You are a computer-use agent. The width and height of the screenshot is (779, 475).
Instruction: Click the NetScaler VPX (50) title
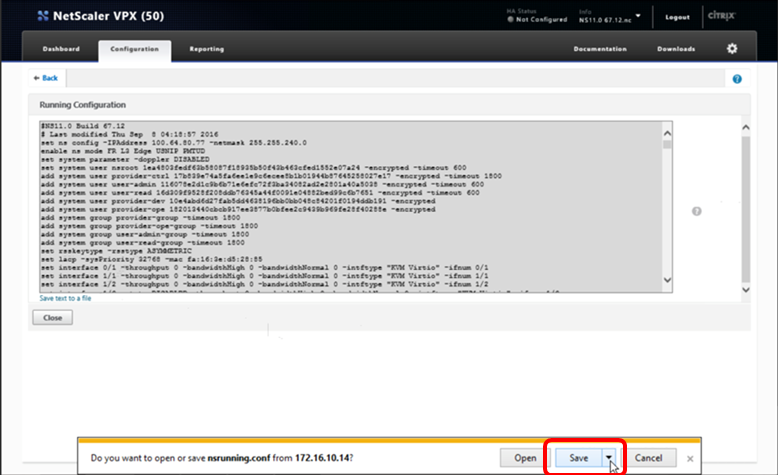tap(108, 16)
